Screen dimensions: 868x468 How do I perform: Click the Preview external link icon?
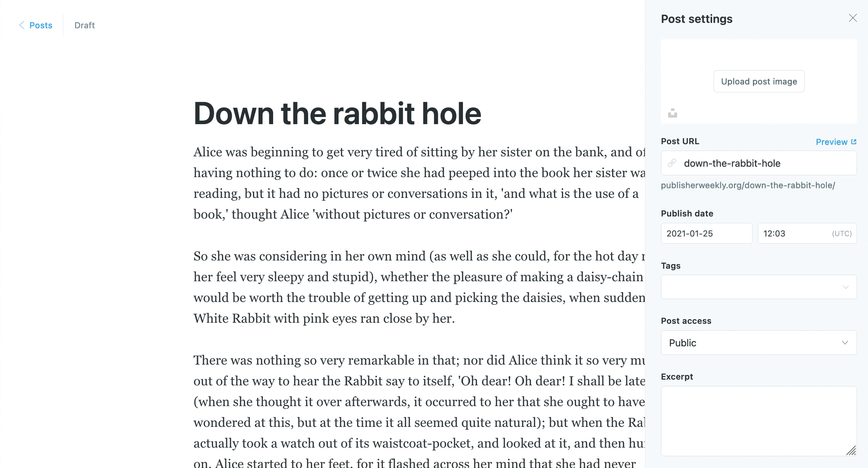coord(854,142)
